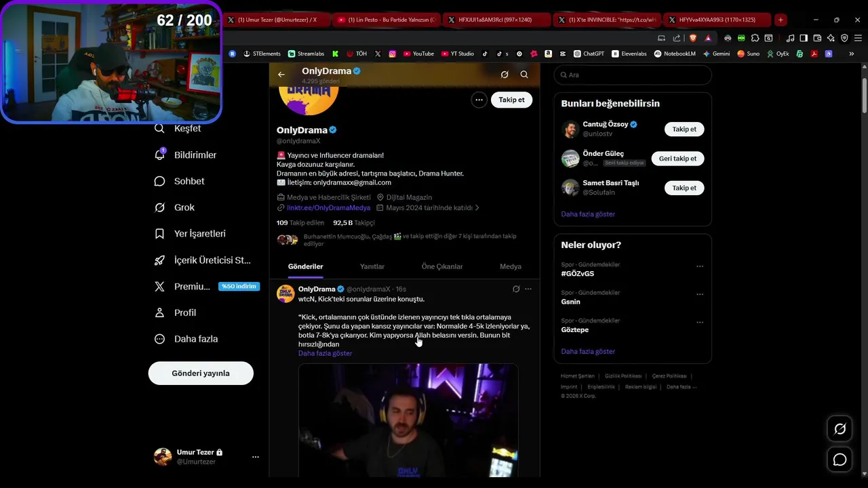
Task: Open Elevenlabs bookmark
Action: [x=629, y=54]
